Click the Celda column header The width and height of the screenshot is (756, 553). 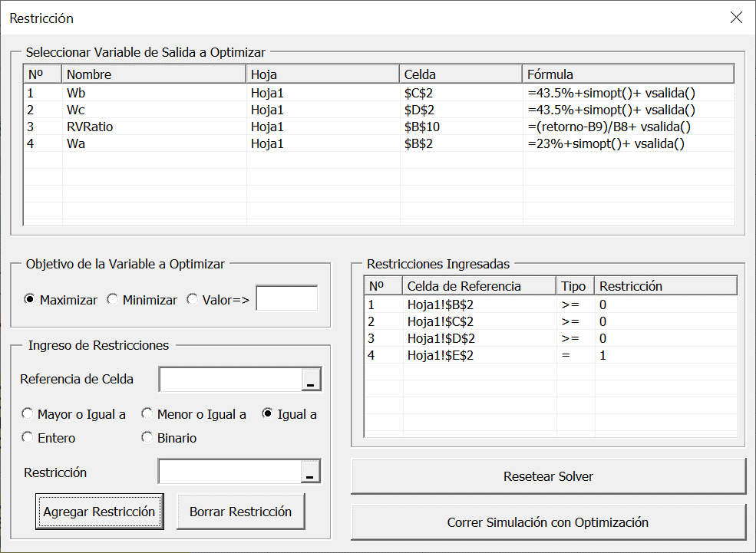tap(461, 74)
